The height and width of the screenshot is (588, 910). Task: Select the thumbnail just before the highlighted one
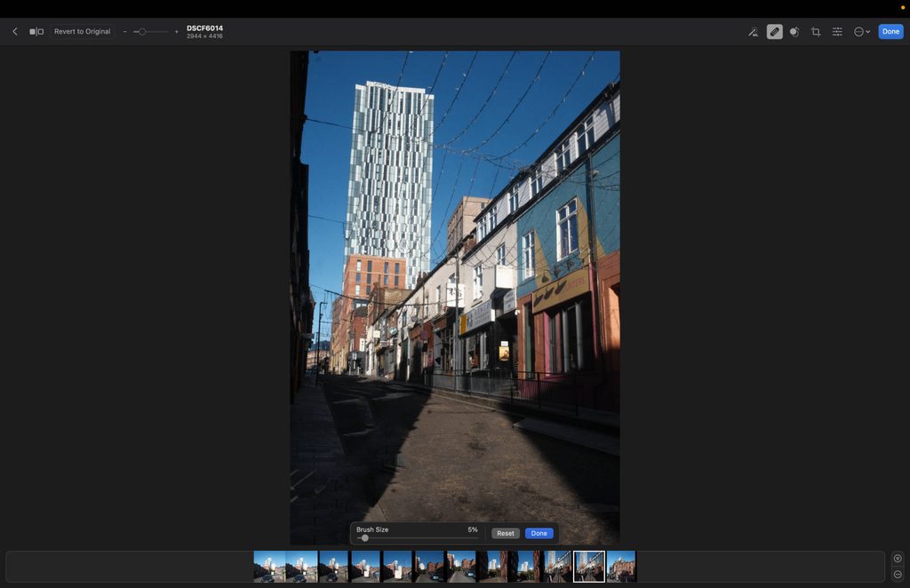[x=557, y=567]
